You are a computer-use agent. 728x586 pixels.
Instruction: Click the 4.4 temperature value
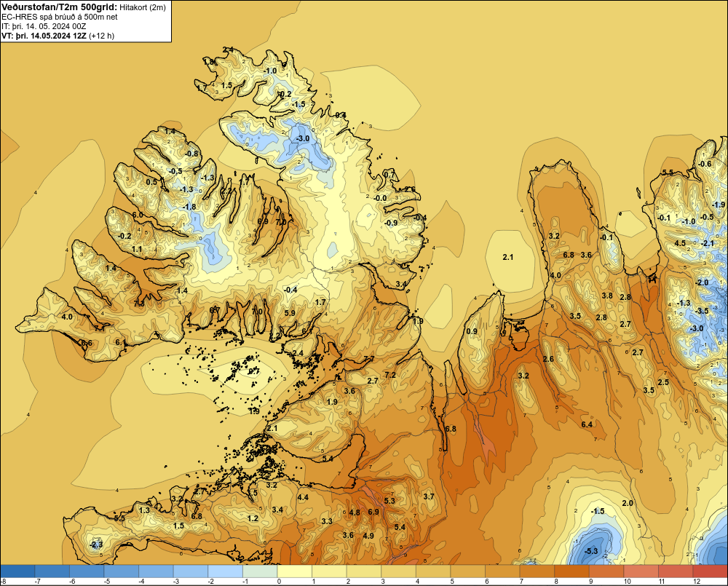click(303, 497)
